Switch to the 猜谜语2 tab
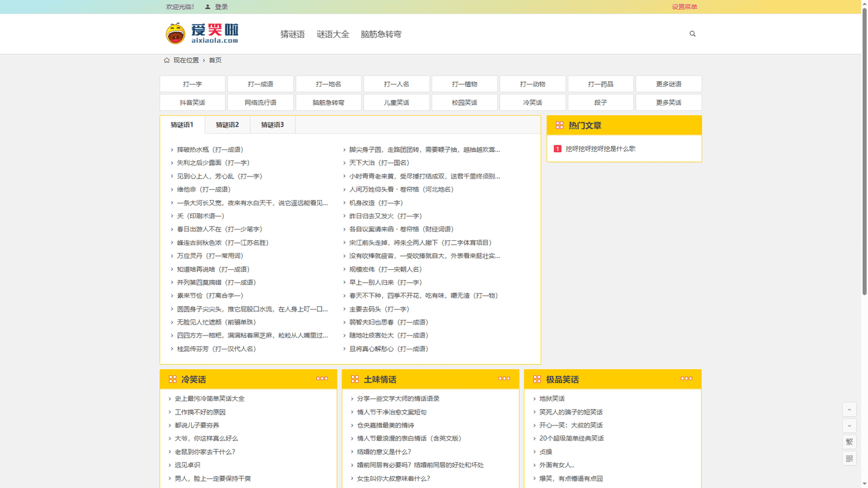The height and width of the screenshot is (488, 868). coord(227,125)
